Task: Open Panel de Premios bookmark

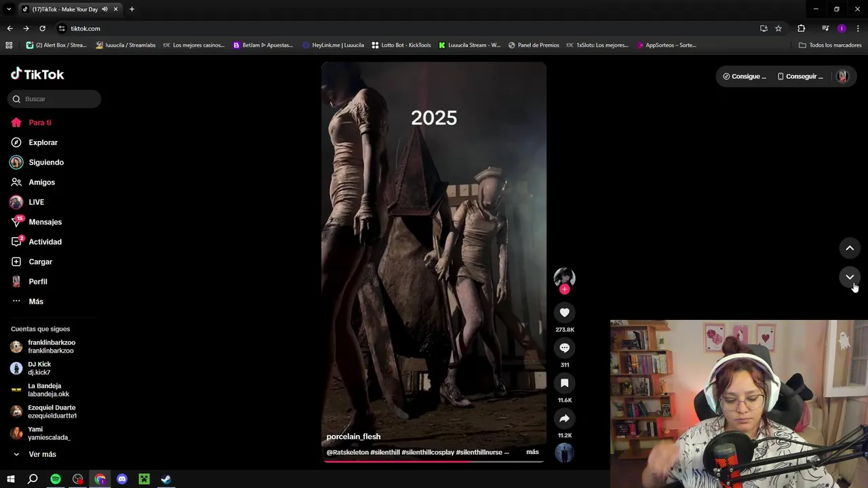Action: tap(534, 45)
